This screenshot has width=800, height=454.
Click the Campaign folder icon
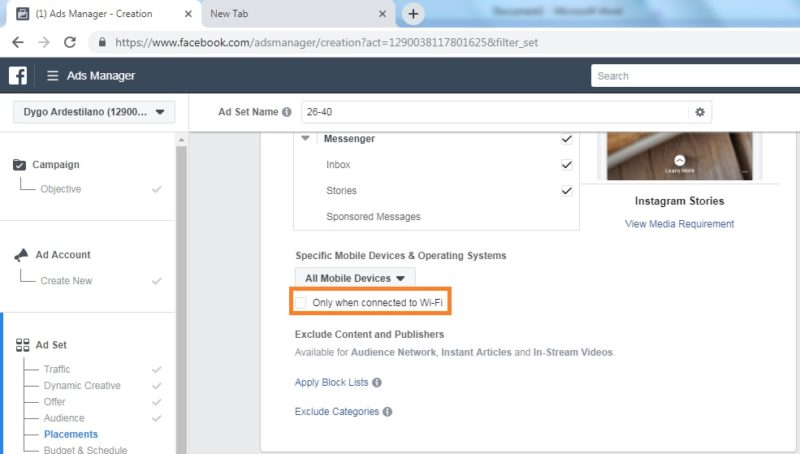(19, 164)
